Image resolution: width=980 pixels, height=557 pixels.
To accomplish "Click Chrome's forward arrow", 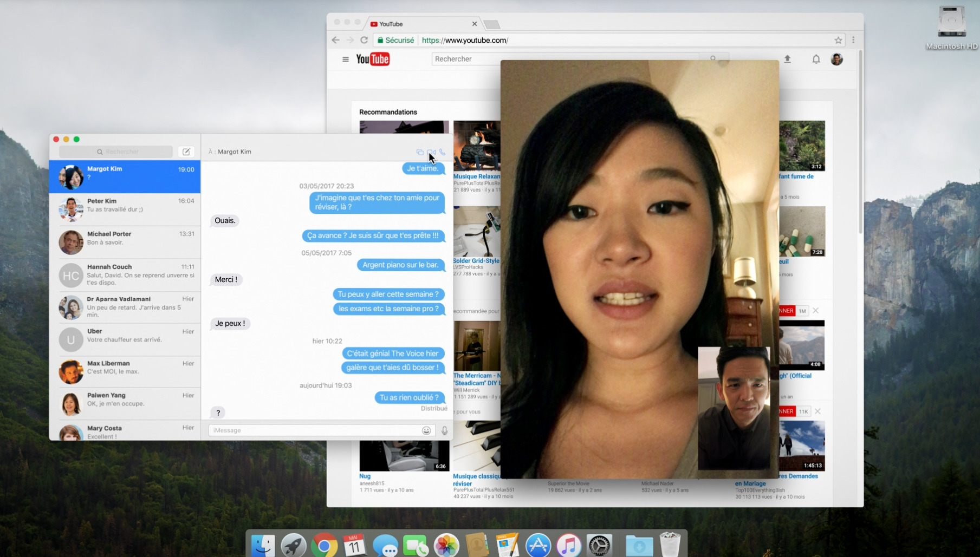I will coord(350,40).
